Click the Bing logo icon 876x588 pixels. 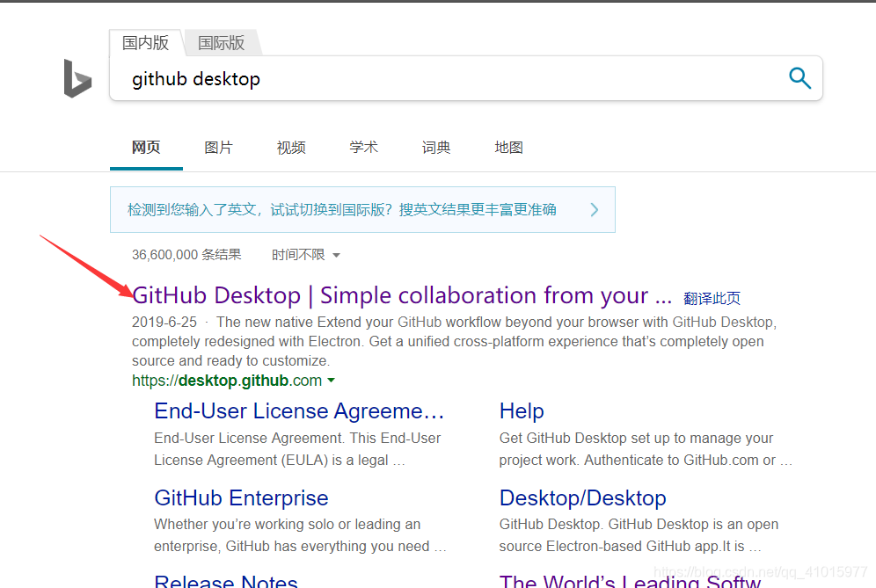tap(77, 78)
